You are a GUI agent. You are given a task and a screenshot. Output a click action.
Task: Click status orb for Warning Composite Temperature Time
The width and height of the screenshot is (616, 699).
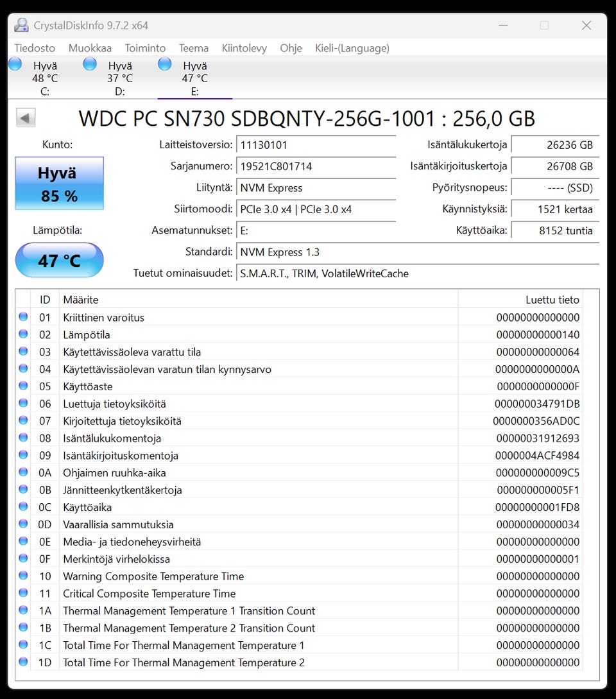(x=23, y=576)
